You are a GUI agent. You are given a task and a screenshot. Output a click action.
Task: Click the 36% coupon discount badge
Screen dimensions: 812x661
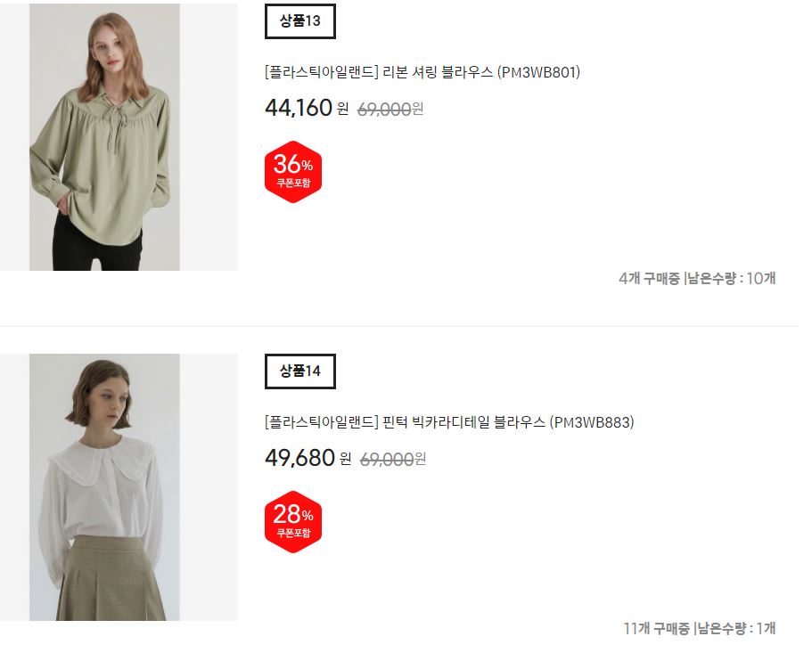pos(293,172)
